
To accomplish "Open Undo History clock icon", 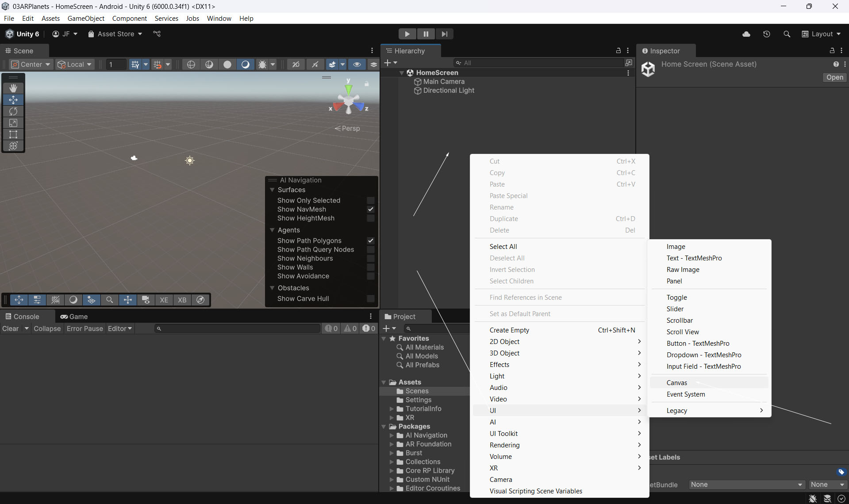I will (x=767, y=34).
